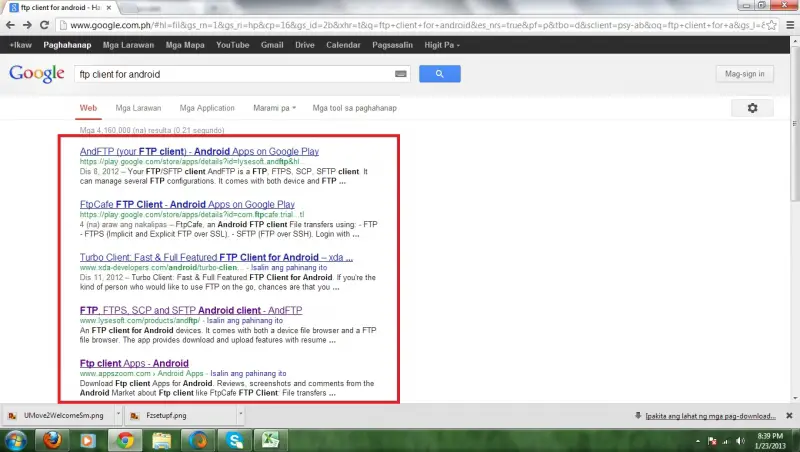
Task: Open +Ikaw in the Google bar
Action: point(20,45)
